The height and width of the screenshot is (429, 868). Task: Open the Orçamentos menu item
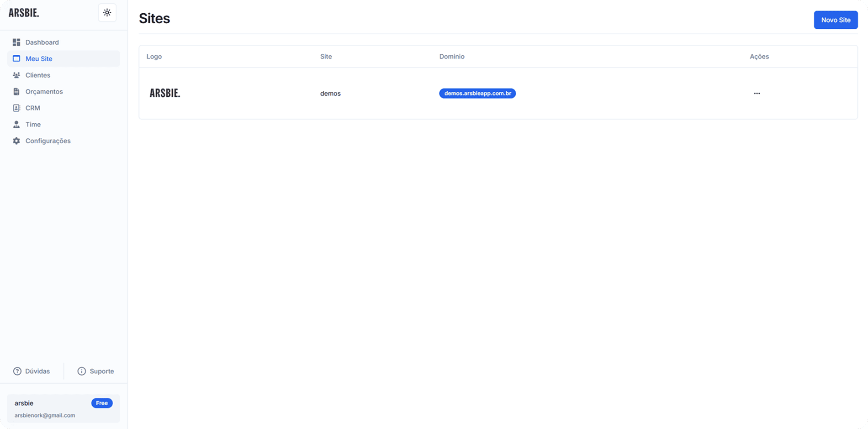44,92
